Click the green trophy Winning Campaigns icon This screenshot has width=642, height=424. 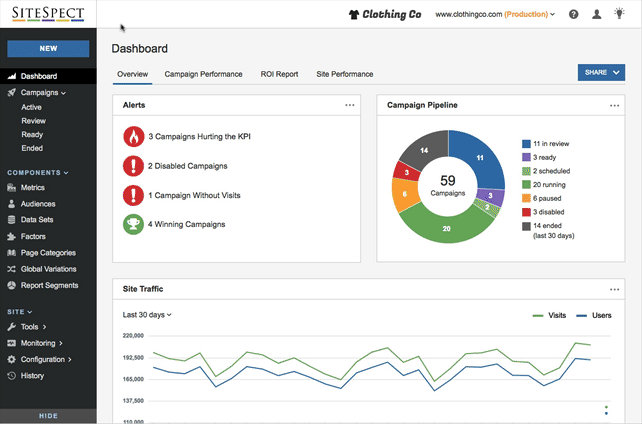click(133, 224)
